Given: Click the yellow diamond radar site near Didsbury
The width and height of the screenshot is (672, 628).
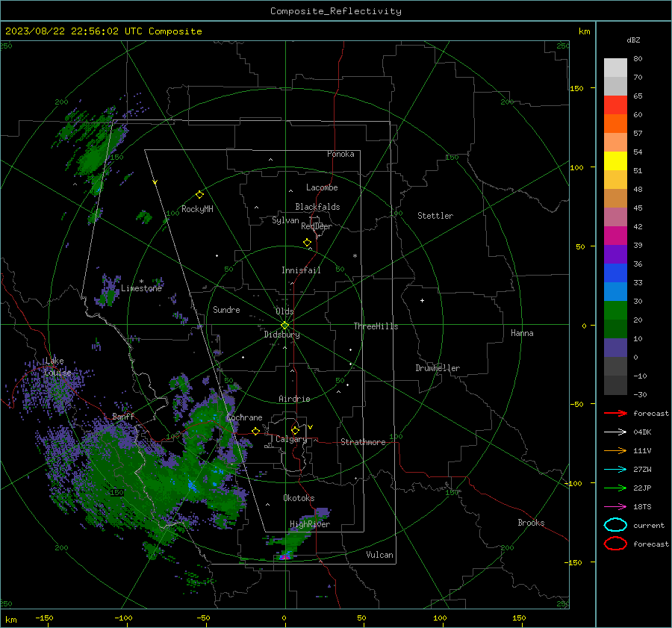Looking at the screenshot, I should (284, 326).
